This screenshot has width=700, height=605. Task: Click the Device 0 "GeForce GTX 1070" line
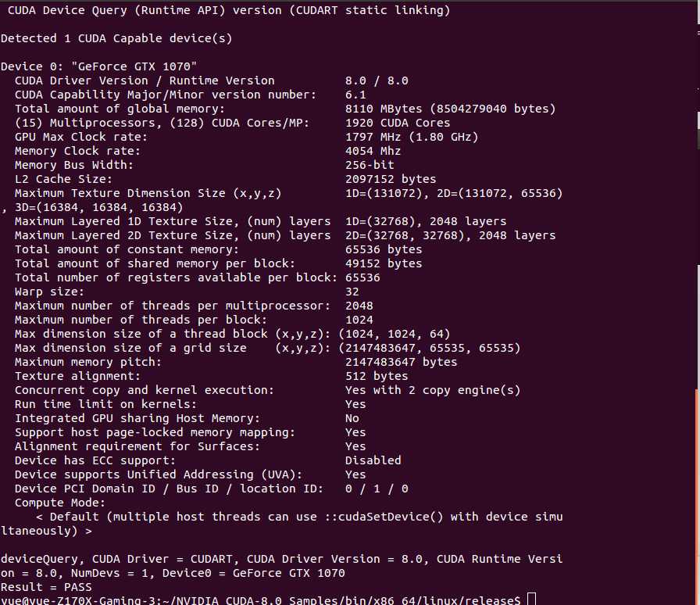(x=98, y=66)
